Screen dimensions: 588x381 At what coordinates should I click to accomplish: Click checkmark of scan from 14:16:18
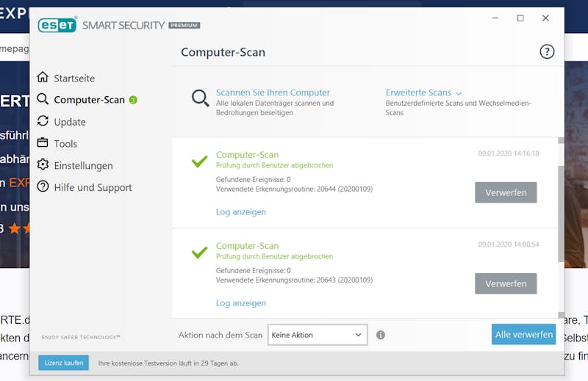pos(199,161)
